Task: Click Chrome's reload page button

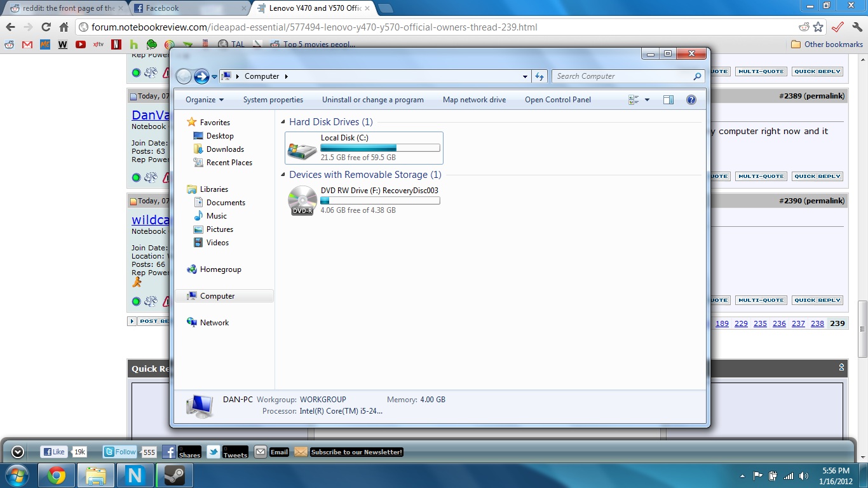Action: tap(46, 27)
